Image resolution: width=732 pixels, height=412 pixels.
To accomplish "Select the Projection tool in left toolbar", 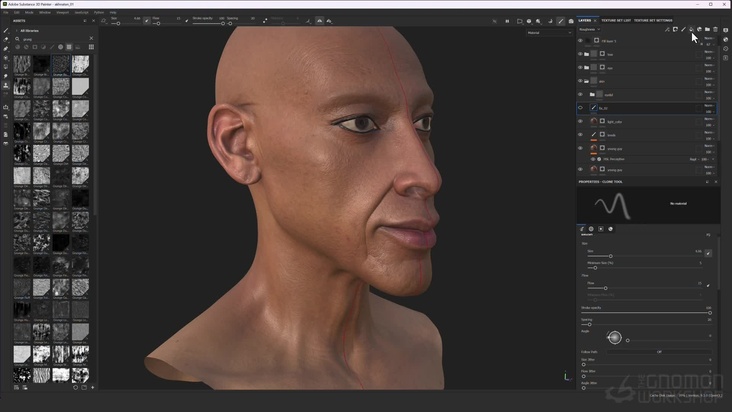I will click(x=6, y=49).
